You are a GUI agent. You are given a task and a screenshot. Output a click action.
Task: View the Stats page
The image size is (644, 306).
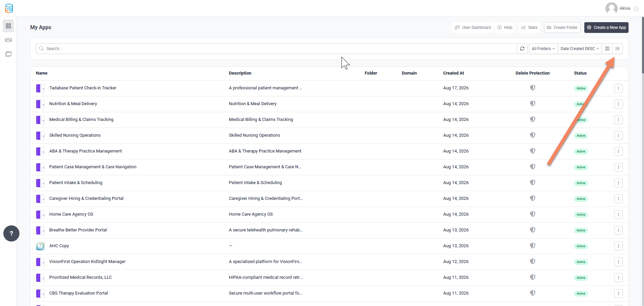coord(529,28)
